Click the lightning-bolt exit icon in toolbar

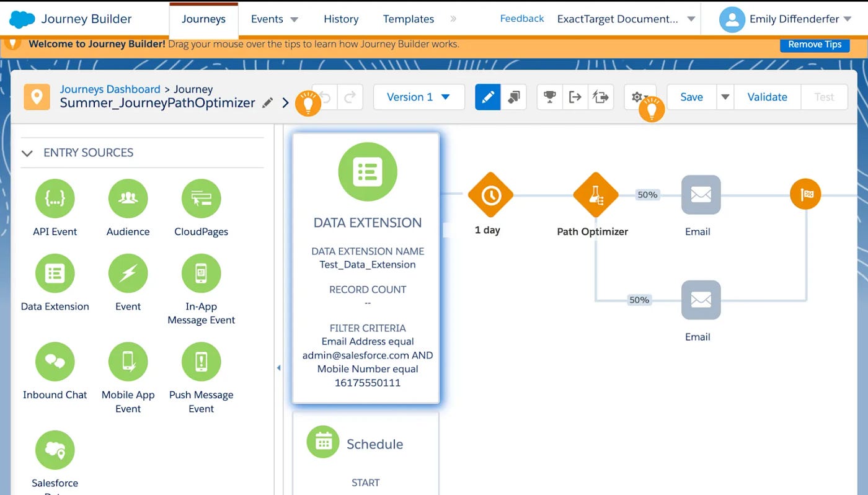tap(600, 97)
